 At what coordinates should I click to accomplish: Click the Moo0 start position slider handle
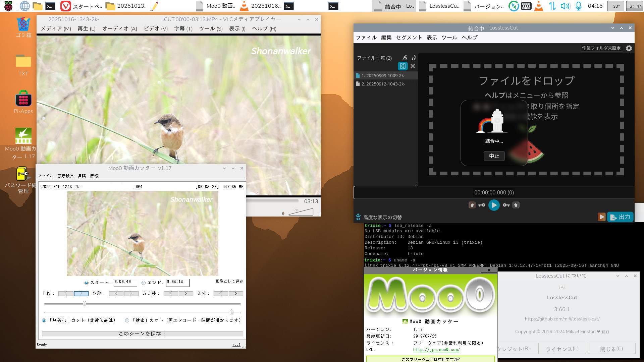pyautogui.click(x=85, y=303)
